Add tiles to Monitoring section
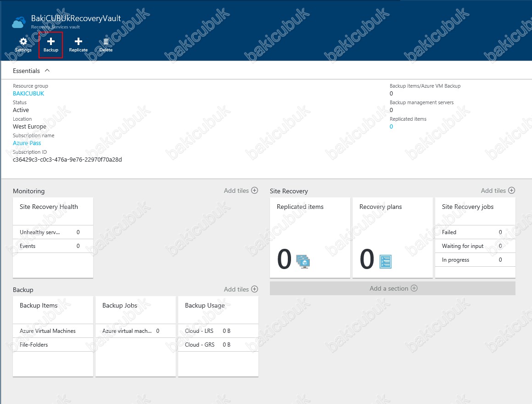The image size is (532, 404). [x=241, y=191]
